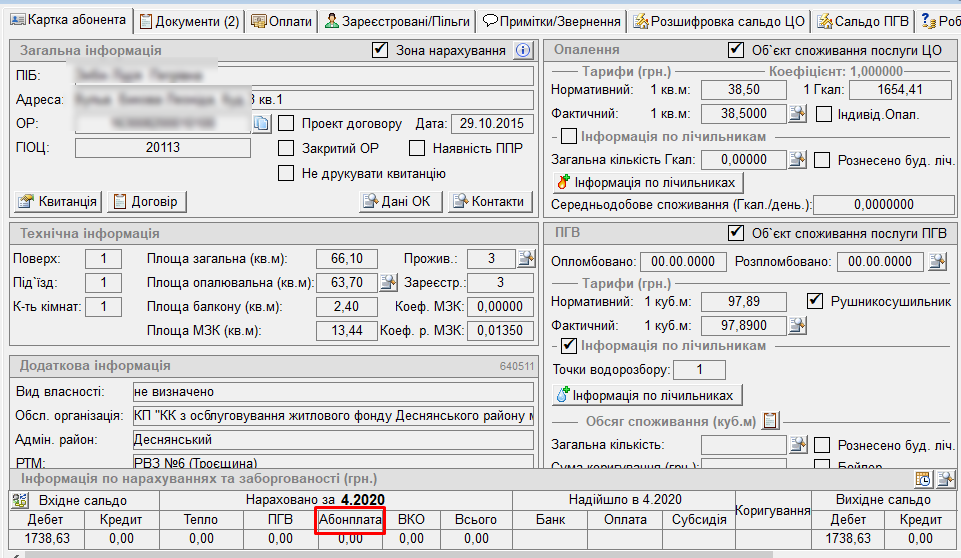Click edit icon beside Загальна кількість Гкал
The width and height of the screenshot is (961, 558).
[x=797, y=159]
